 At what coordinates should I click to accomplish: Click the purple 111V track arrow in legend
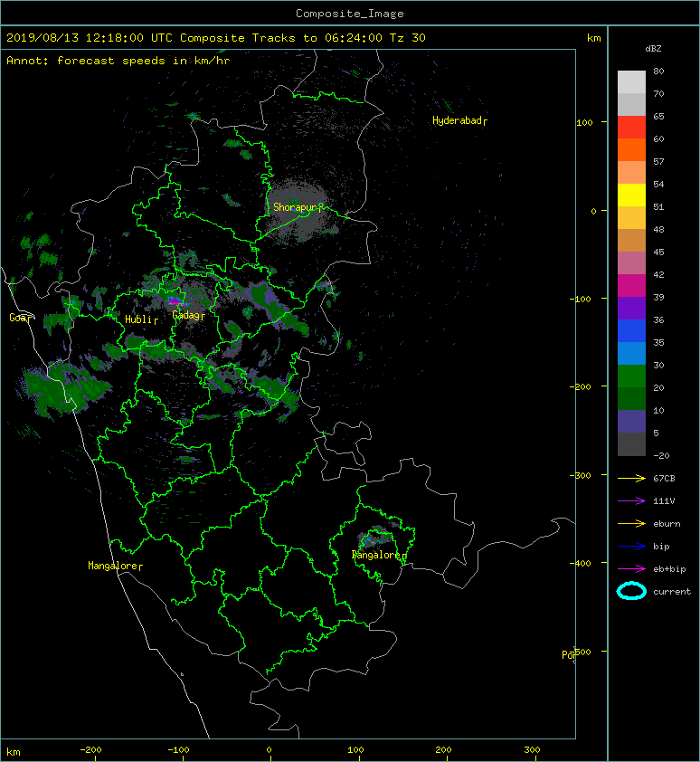point(631,501)
